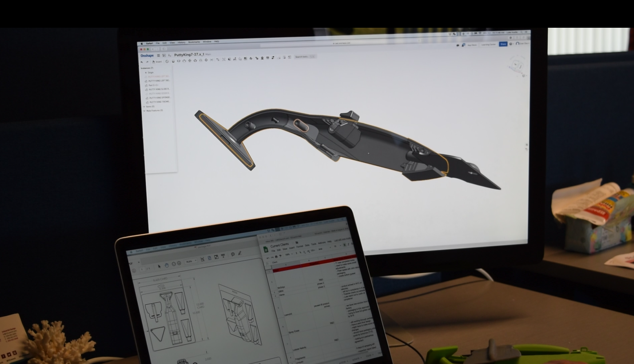Screen dimensions: 634x364
Task: Click Bookmarks in the Safari menu bar
Action: point(194,41)
